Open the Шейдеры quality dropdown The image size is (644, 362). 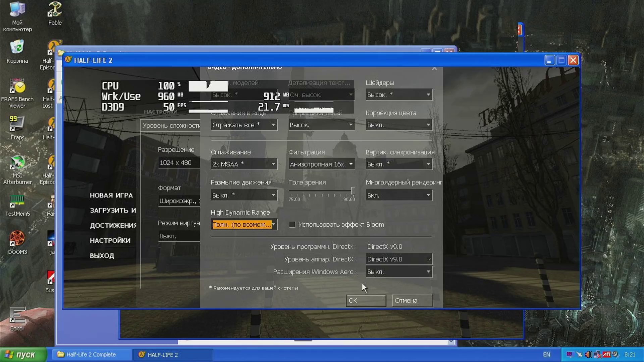pyautogui.click(x=399, y=95)
